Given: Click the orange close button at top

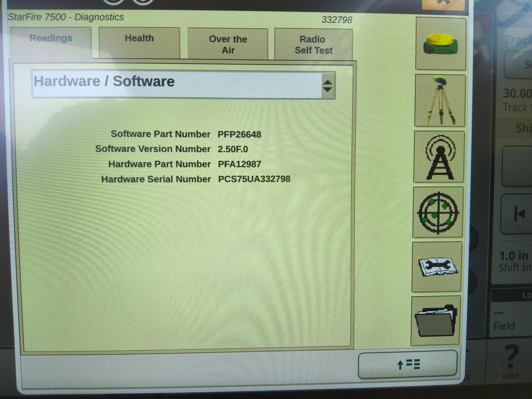Looking at the screenshot, I should (443, 4).
